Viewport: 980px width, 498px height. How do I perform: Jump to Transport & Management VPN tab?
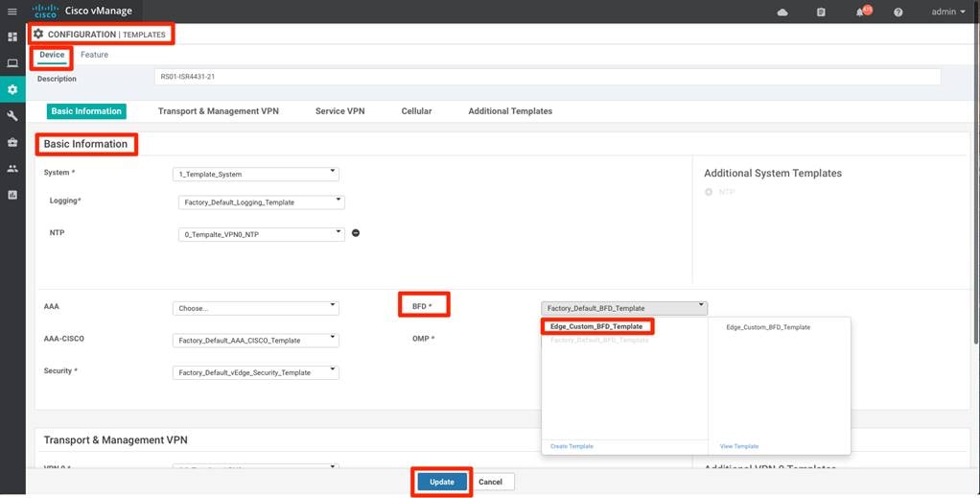(218, 111)
